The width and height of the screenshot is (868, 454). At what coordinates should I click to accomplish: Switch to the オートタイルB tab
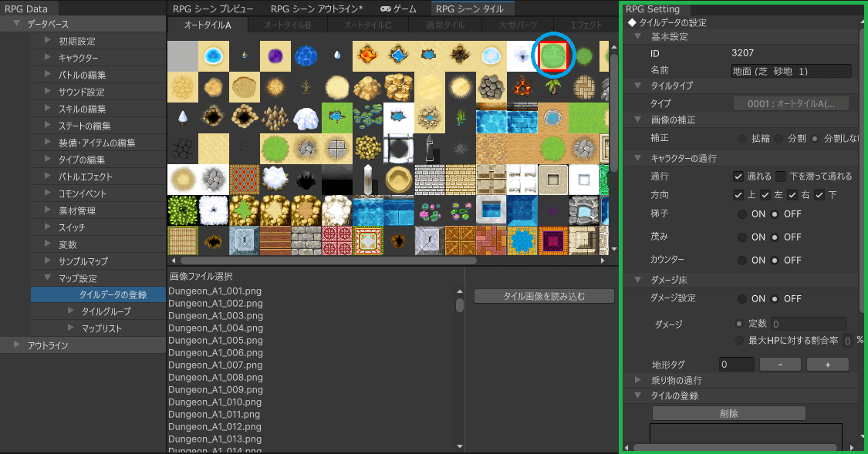287,25
